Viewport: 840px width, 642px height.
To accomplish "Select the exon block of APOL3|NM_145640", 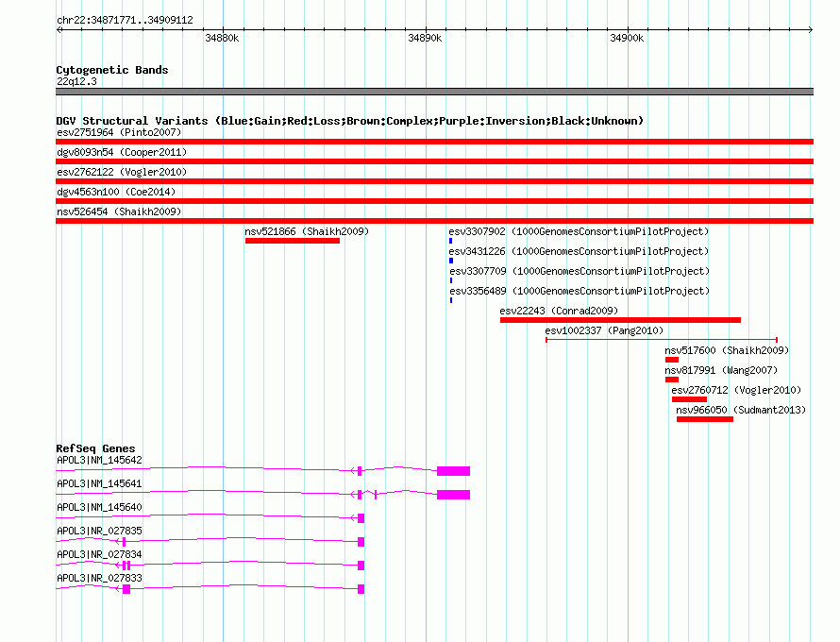I will click(361, 518).
